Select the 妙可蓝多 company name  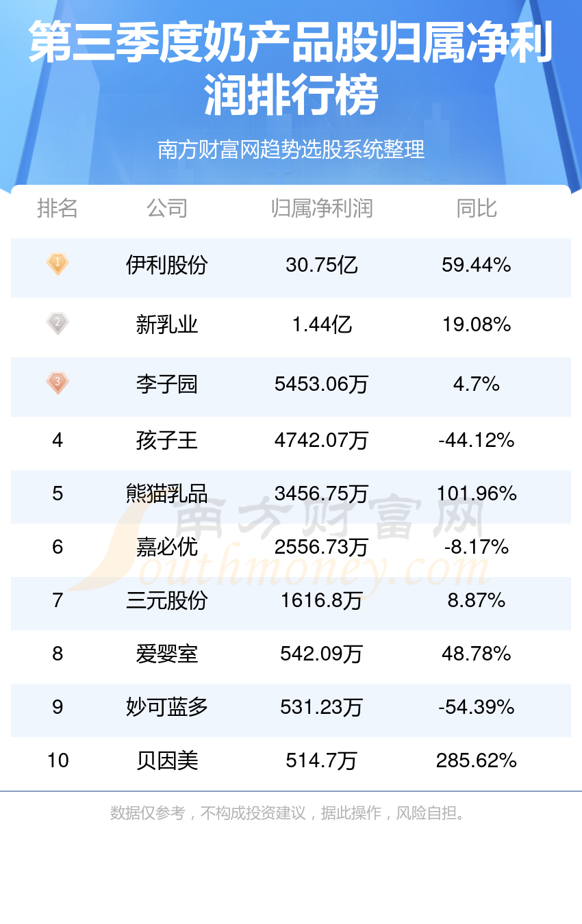point(167,707)
